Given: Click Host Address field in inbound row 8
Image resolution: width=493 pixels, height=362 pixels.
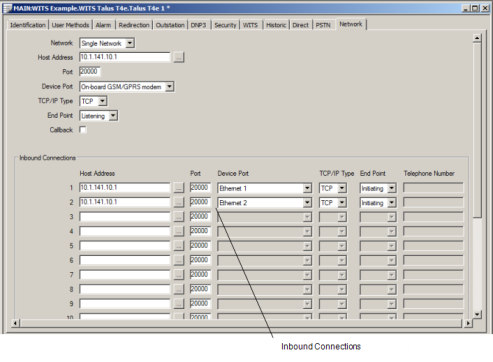Looking at the screenshot, I should coord(125,289).
